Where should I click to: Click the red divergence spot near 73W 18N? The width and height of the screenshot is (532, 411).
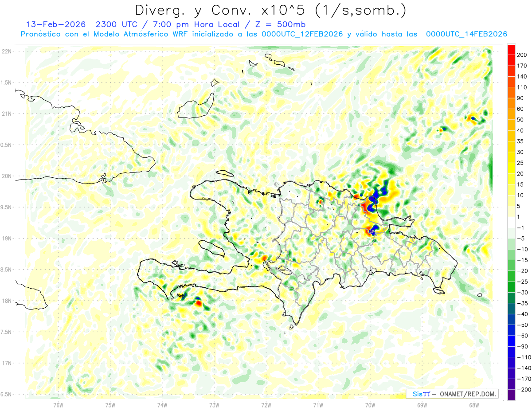coord(198,303)
